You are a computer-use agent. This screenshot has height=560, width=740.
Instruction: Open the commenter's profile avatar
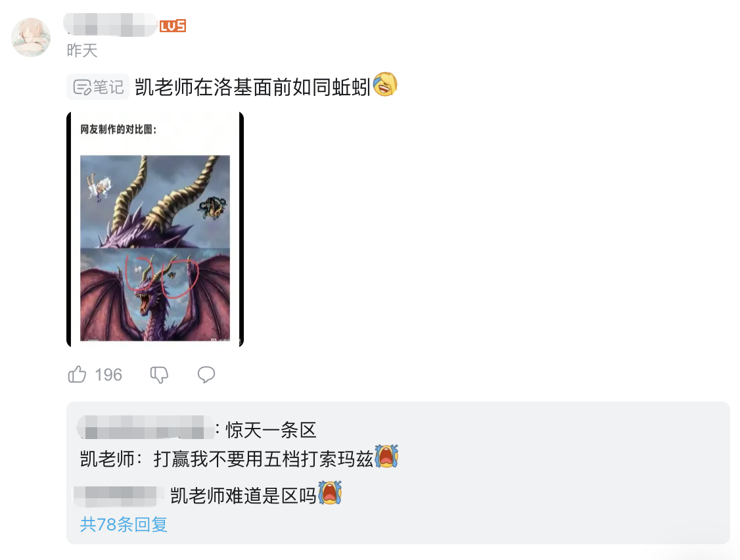point(31,37)
